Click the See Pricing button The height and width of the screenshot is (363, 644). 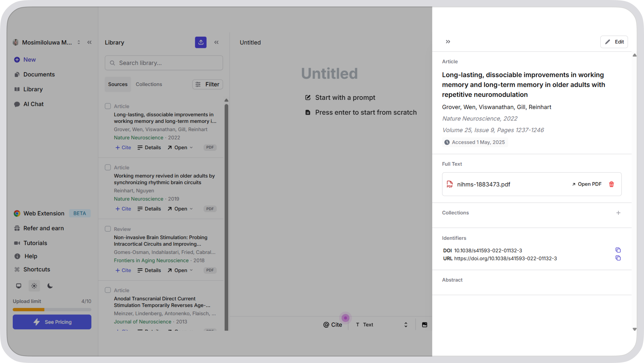(52, 322)
